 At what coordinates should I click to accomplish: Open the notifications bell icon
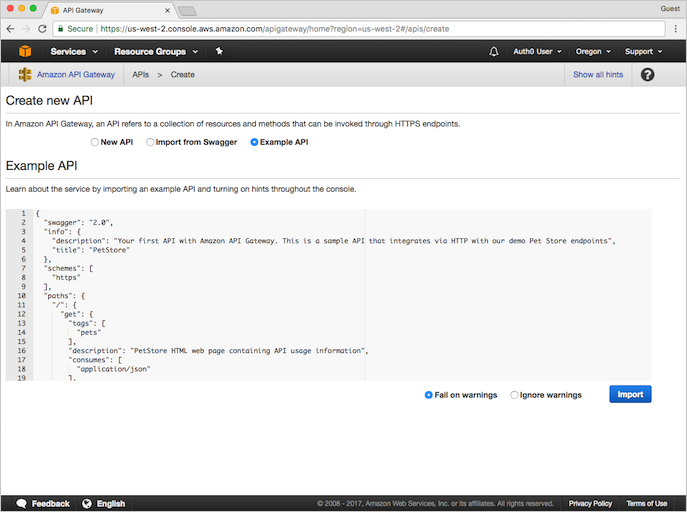494,52
